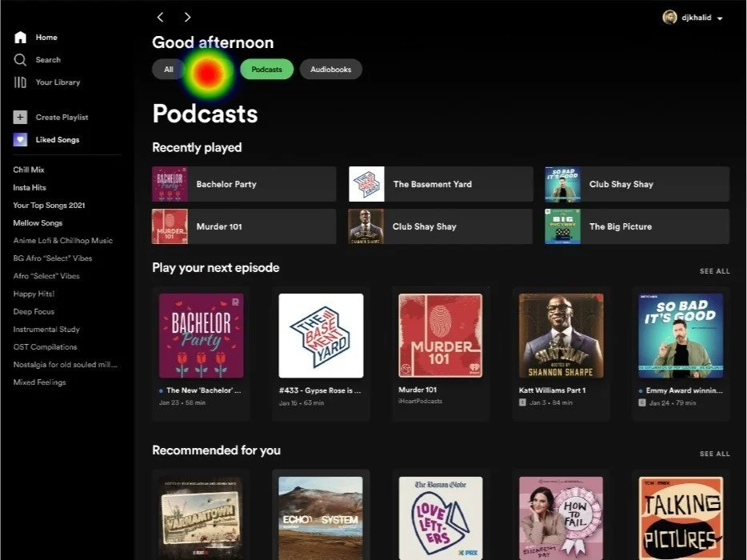Click The Basement Yard thumbnail in Recently played
747x560 pixels.
click(x=366, y=184)
